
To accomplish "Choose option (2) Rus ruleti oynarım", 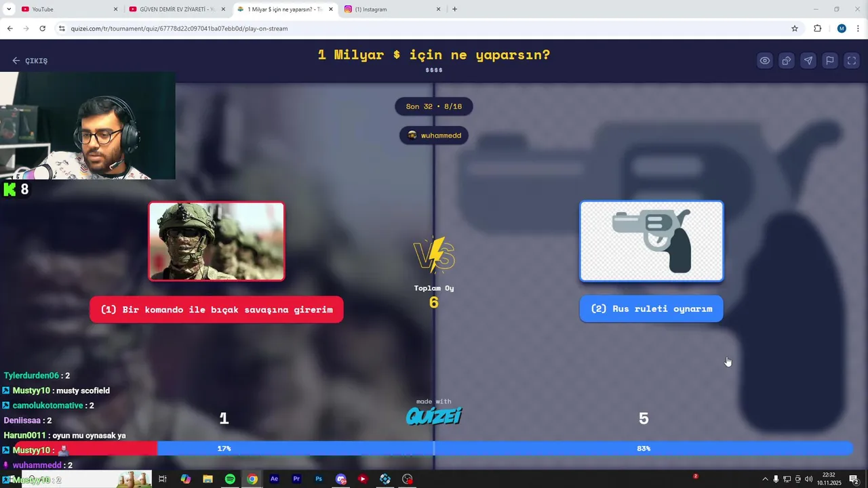I will [651, 309].
